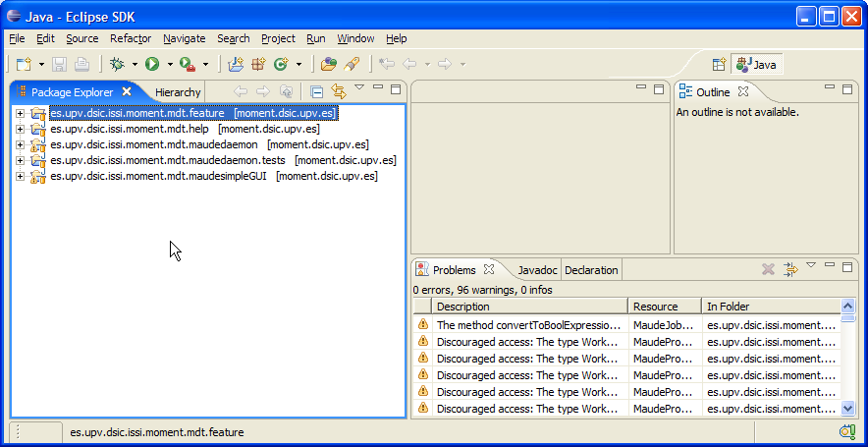Open the Debug button dropdown arrow
This screenshot has height=447, width=868.
point(135,65)
